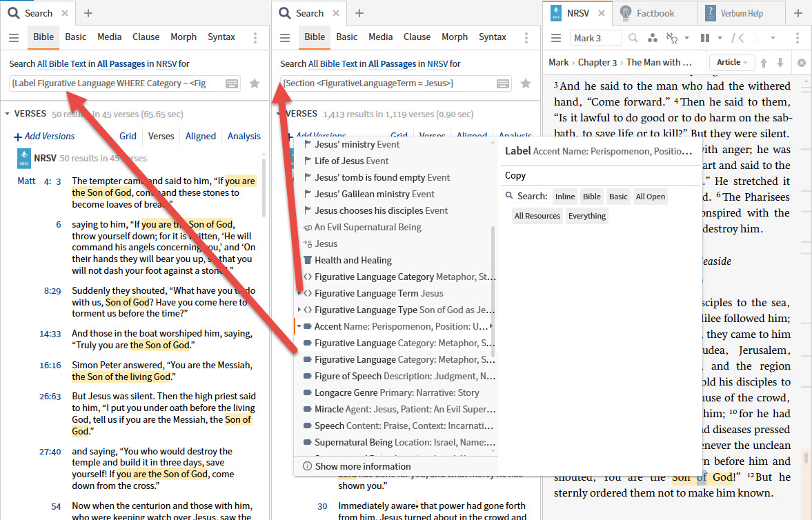
Task: Add a new tab in left panel
Action: tap(88, 13)
